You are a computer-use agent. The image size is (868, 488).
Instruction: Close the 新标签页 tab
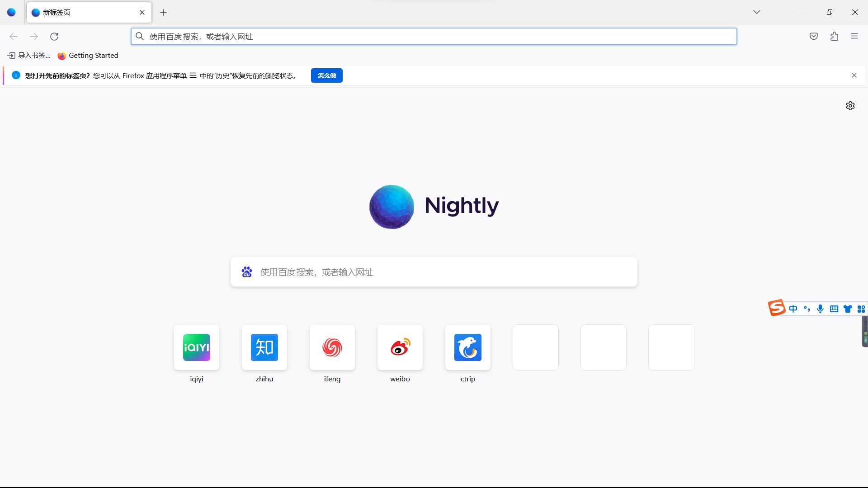click(x=142, y=12)
